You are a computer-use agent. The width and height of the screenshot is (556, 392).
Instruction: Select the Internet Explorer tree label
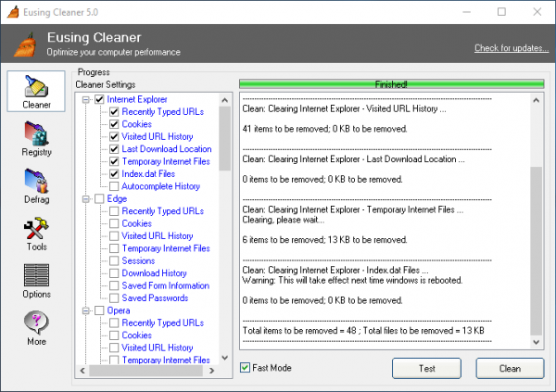[137, 99]
